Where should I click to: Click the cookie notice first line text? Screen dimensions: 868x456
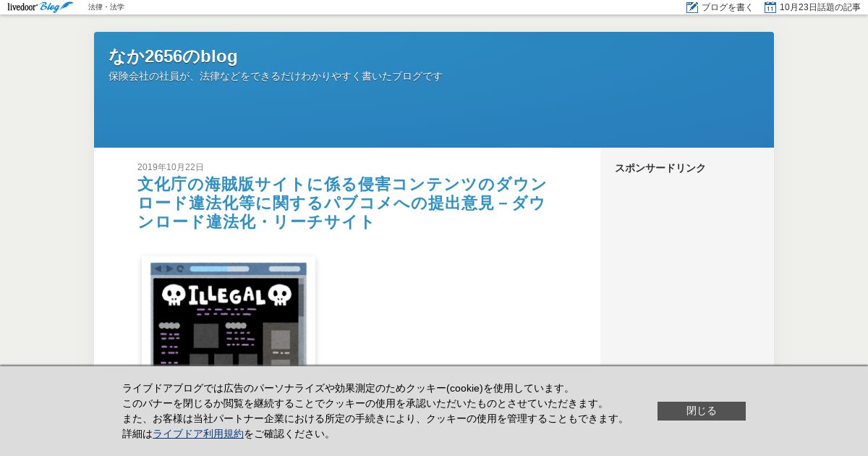348,389
